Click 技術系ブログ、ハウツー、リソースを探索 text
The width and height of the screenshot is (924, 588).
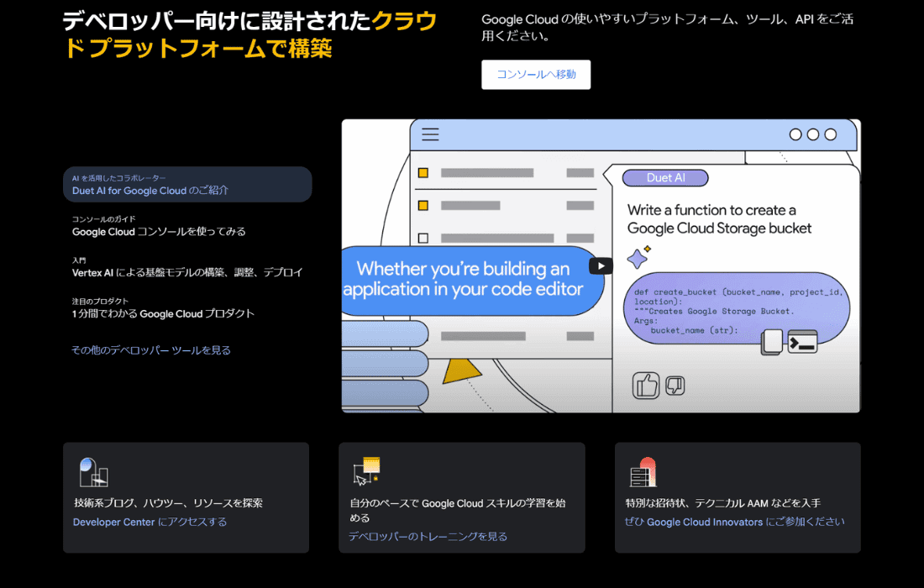coord(168,503)
